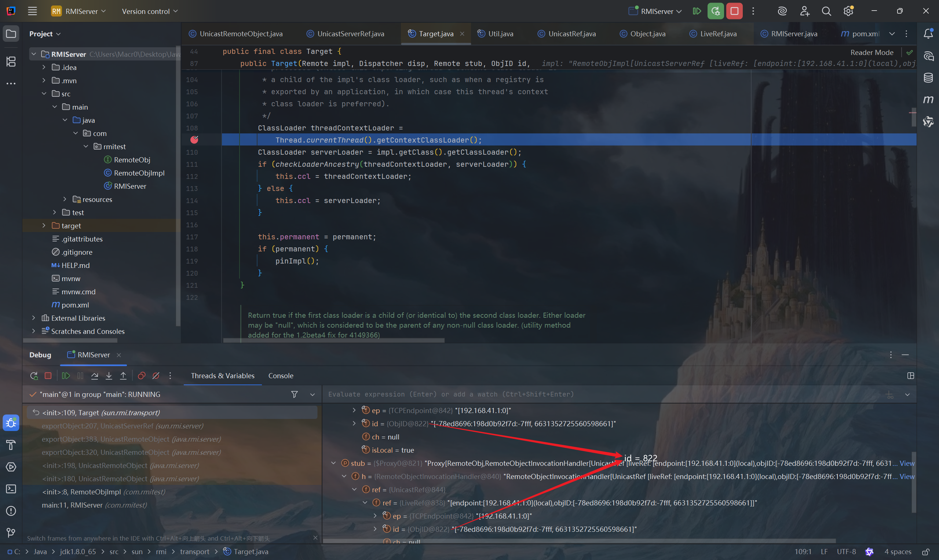The height and width of the screenshot is (560, 939).
Task: Open the AI Assistant panel
Action: (x=928, y=56)
